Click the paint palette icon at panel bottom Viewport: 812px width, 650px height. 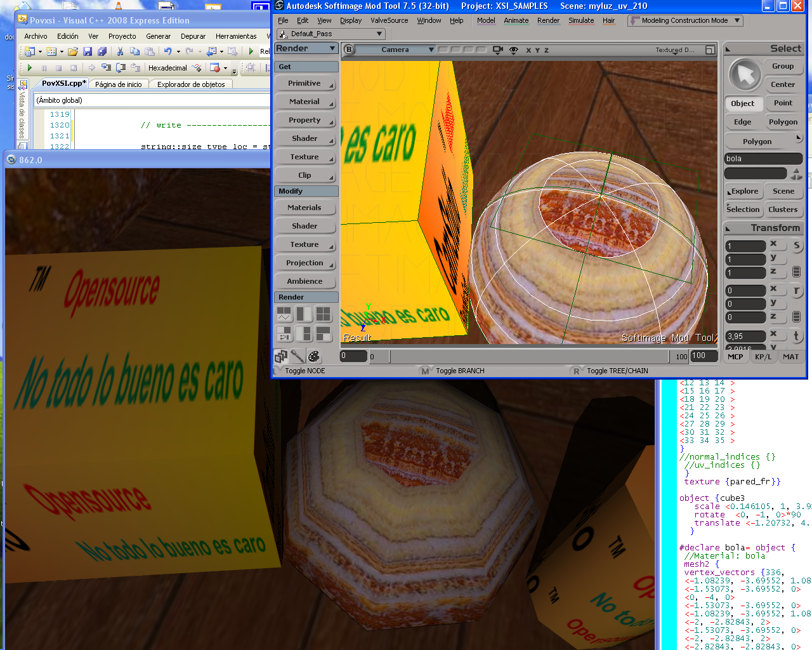313,356
